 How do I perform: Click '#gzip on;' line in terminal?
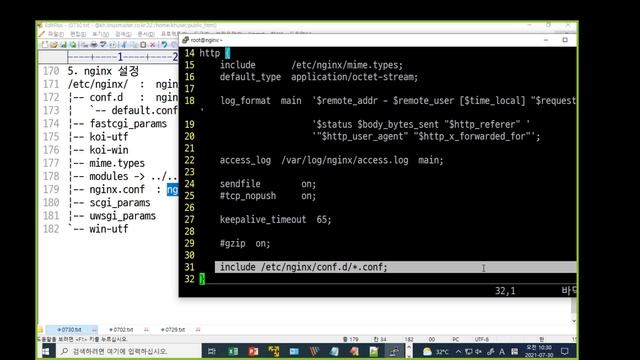[x=245, y=243]
